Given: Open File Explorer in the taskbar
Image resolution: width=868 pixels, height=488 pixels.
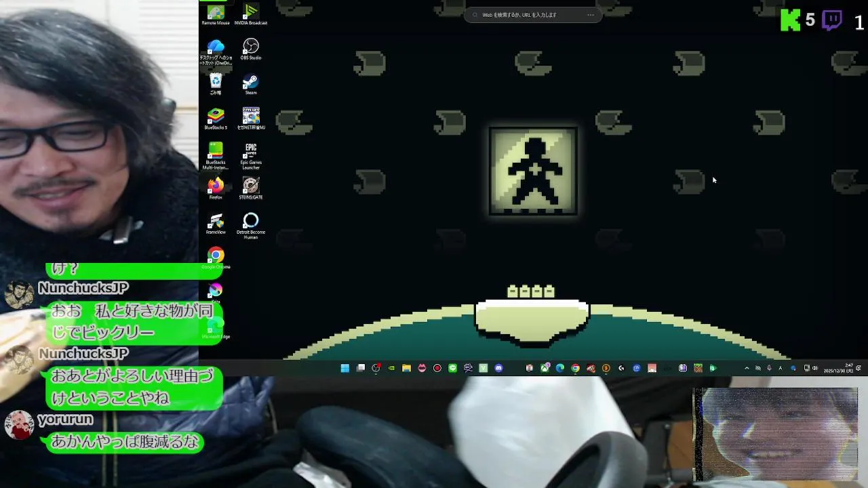Looking at the screenshot, I should point(406,368).
